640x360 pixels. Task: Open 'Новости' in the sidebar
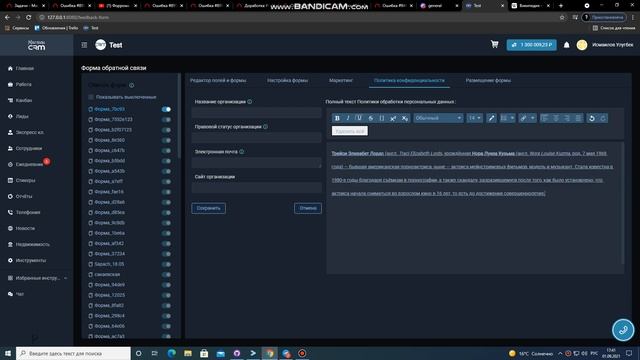click(25, 228)
